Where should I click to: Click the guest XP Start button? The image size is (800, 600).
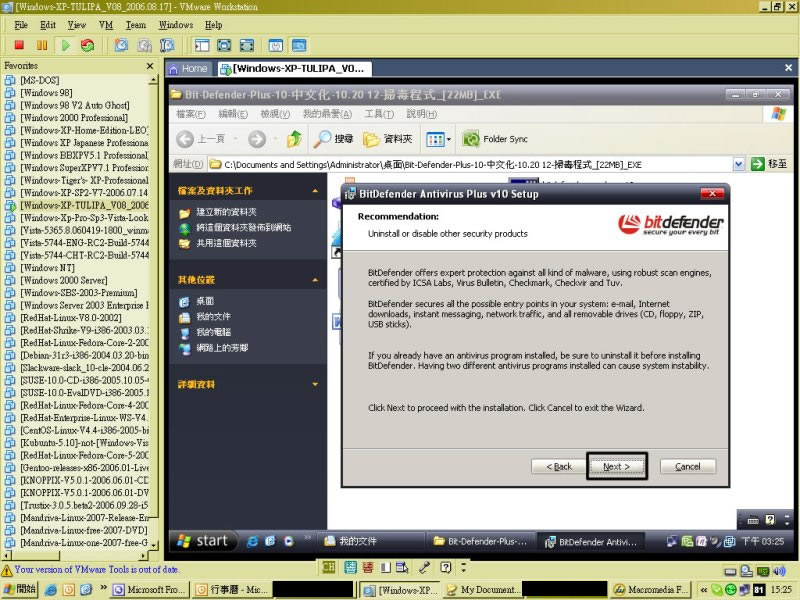pyautogui.click(x=203, y=541)
